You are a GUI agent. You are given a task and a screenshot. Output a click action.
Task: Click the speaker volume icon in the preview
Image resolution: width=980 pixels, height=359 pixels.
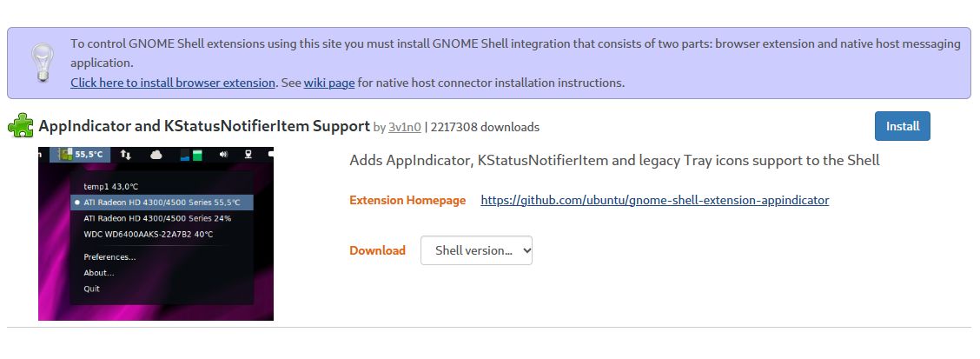(222, 155)
